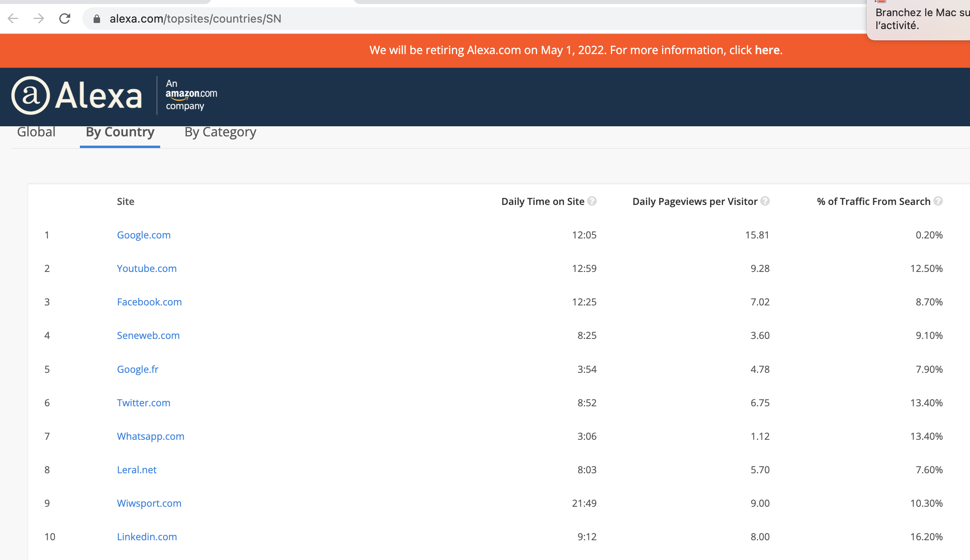Click the 'Branchez le Mac' system notification
Image resolution: width=970 pixels, height=560 pixels.
tap(919, 19)
